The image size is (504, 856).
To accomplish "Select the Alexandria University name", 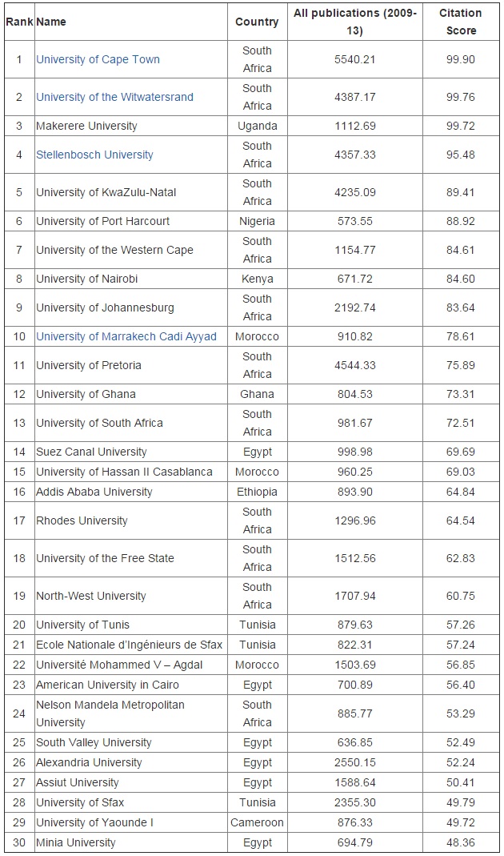I will (89, 762).
